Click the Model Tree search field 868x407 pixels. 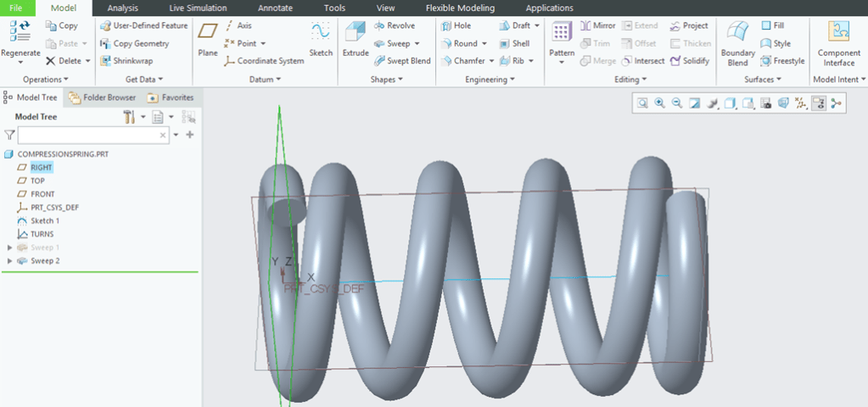click(x=88, y=135)
